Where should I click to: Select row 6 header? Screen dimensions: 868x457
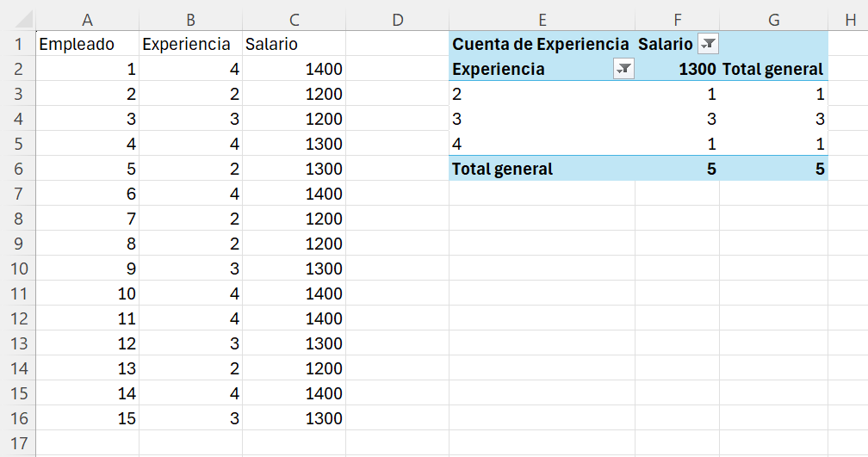pos(18,169)
